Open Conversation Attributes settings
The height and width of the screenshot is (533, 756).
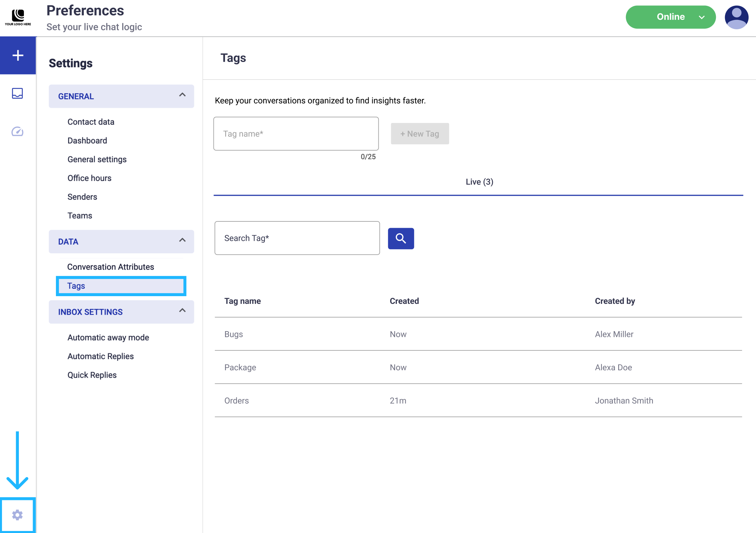(111, 267)
